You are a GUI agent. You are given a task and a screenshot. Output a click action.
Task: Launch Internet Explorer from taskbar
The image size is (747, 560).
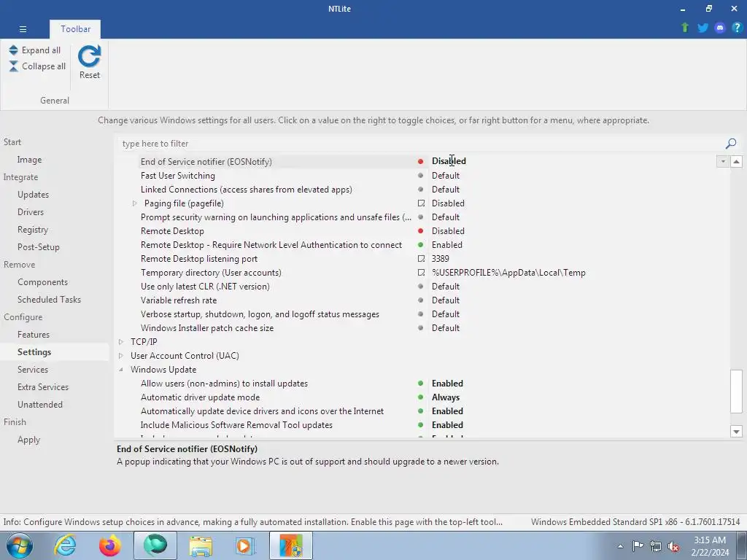pyautogui.click(x=65, y=545)
